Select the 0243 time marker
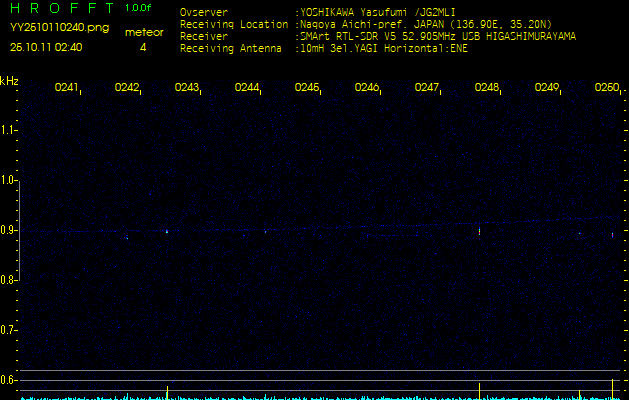This screenshot has height=400, width=629. point(186,88)
